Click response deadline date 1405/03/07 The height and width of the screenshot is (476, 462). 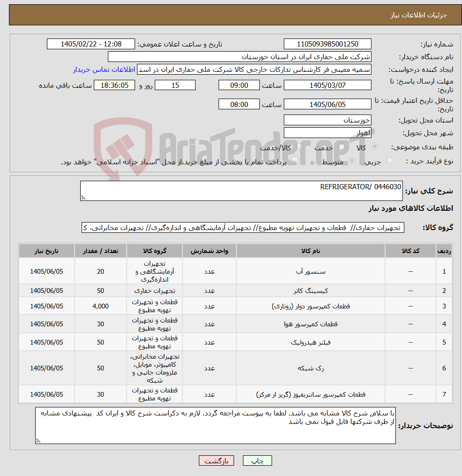[x=327, y=85]
